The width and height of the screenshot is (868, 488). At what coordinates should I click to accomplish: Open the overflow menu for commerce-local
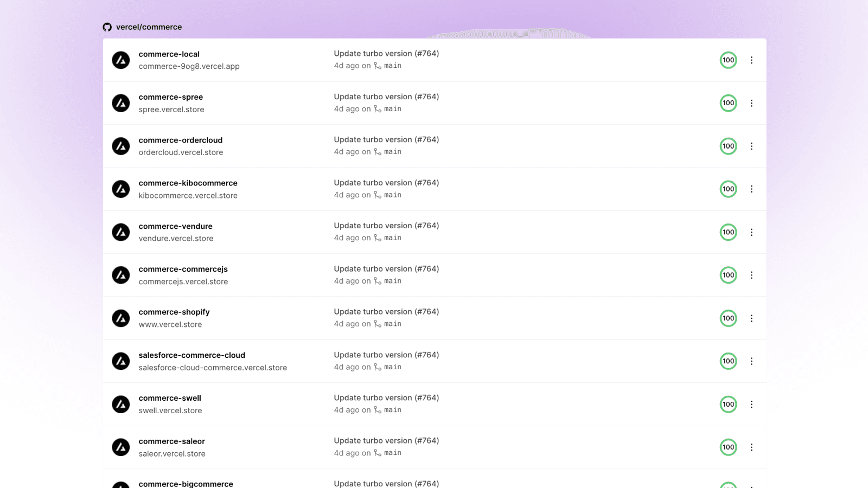tap(752, 60)
